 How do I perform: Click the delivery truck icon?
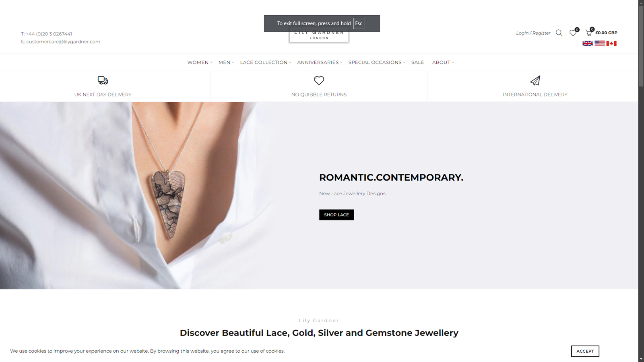click(103, 80)
